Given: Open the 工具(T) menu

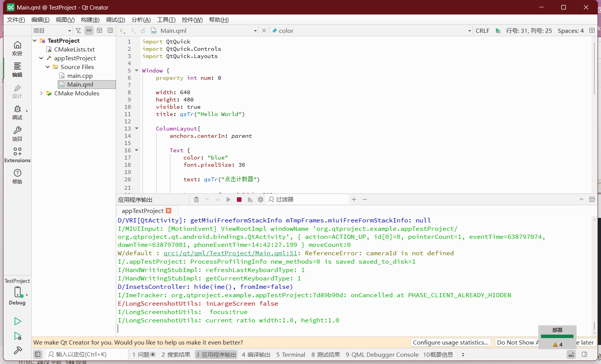Looking at the screenshot, I should coord(166,20).
